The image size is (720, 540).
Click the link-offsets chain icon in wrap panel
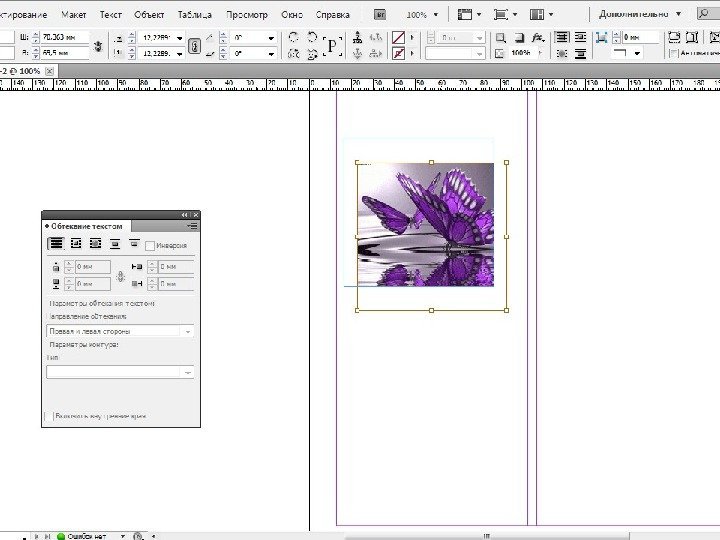(x=121, y=275)
